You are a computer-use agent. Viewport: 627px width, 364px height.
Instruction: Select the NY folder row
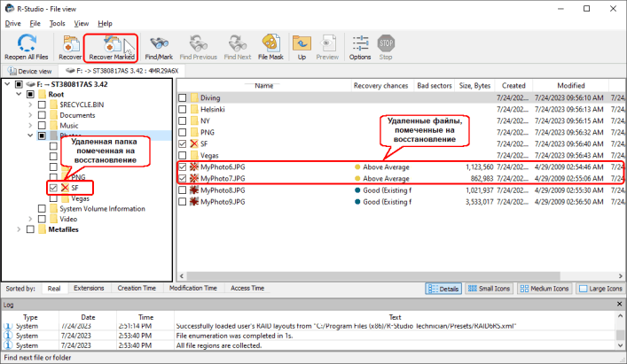[x=400, y=121]
